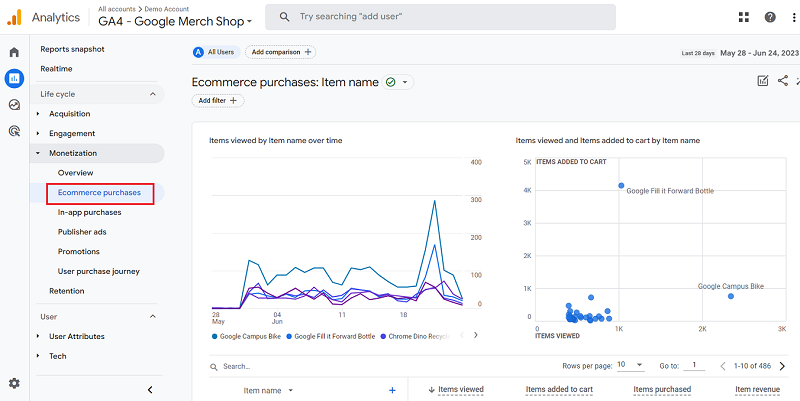Image resolution: width=800 pixels, height=401 pixels.
Task: Sort by Items purchased column
Action: tap(662, 390)
